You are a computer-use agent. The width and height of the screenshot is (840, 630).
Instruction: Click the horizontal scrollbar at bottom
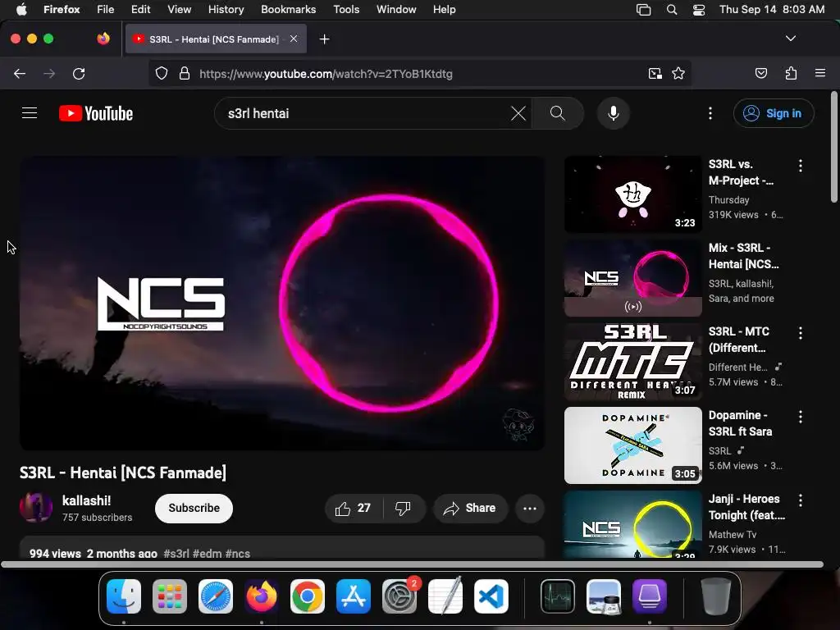[x=412, y=564]
